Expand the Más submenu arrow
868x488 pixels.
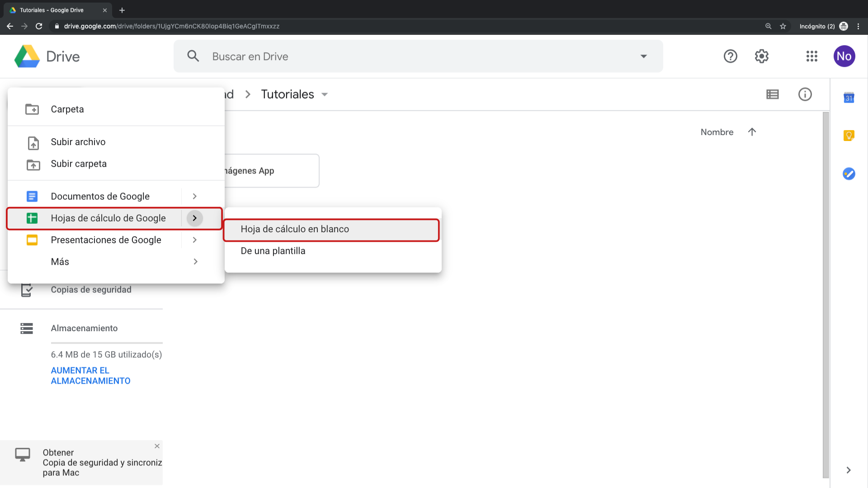195,262
